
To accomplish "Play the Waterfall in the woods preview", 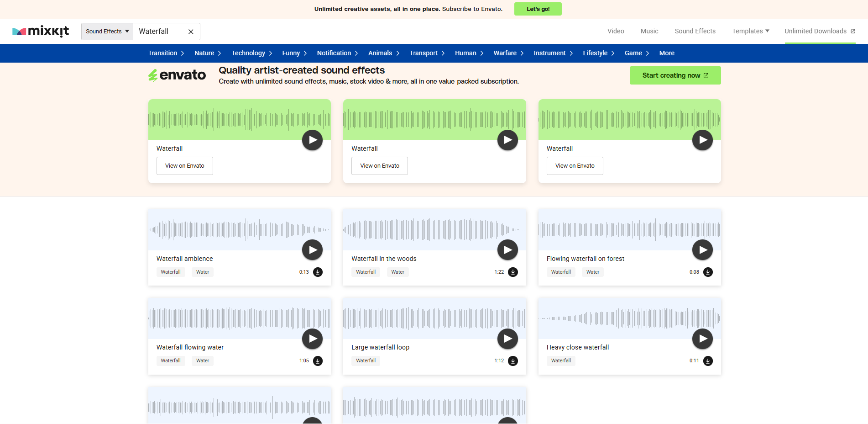I will click(507, 249).
